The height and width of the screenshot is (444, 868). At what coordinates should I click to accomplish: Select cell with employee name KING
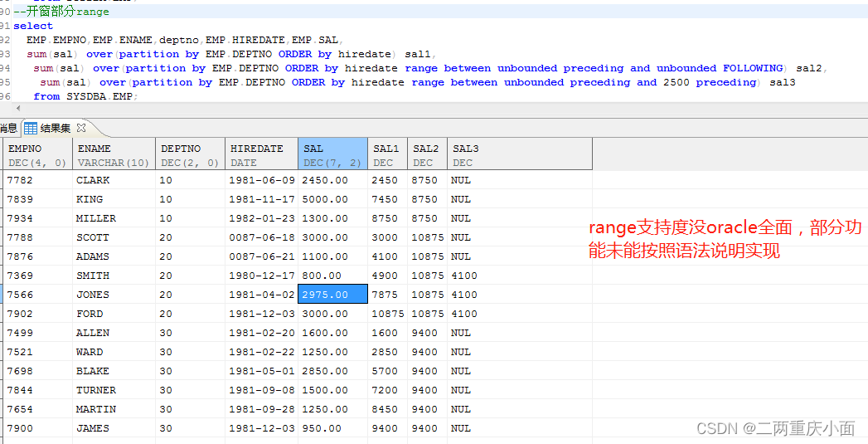tap(114, 199)
